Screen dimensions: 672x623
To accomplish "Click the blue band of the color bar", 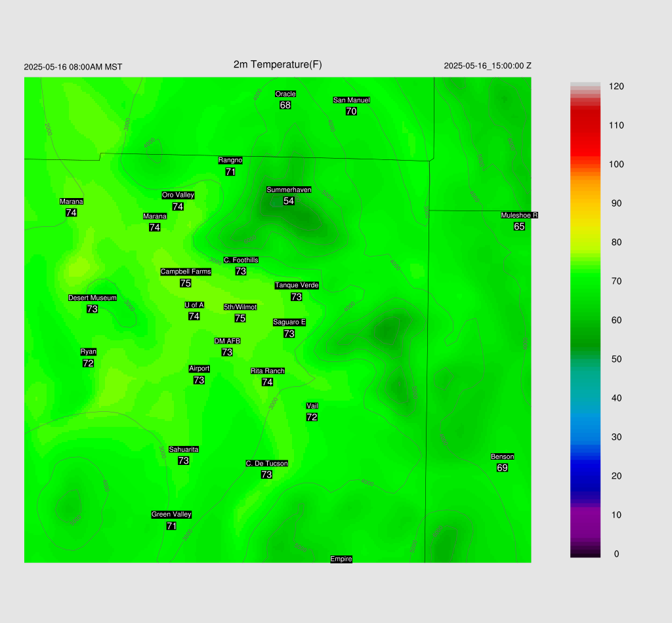I will pyautogui.click(x=585, y=473).
